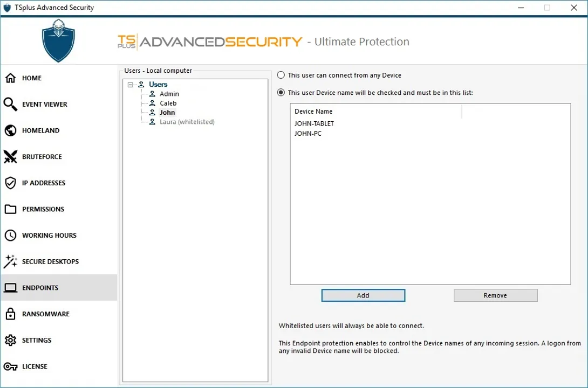Viewport: 588px width, 388px height.
Task: Click the TSplus Advanced Security banner logo text
Action: [x=210, y=41]
